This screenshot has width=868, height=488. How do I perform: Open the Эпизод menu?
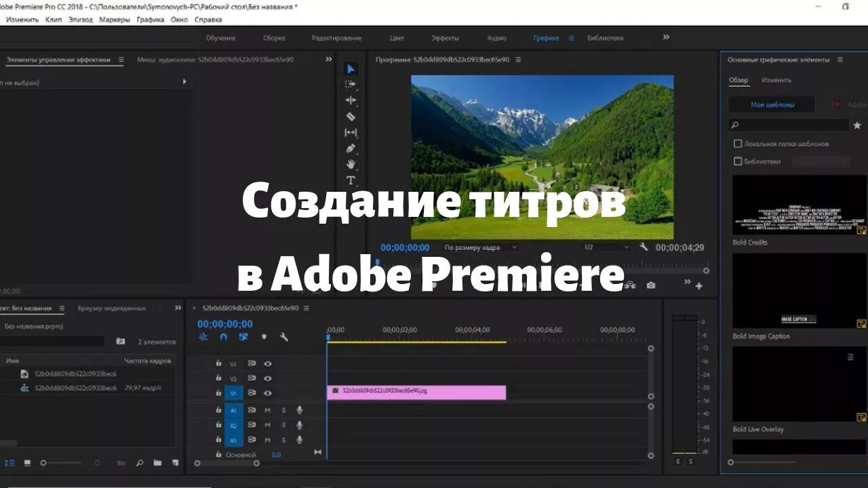(x=81, y=20)
